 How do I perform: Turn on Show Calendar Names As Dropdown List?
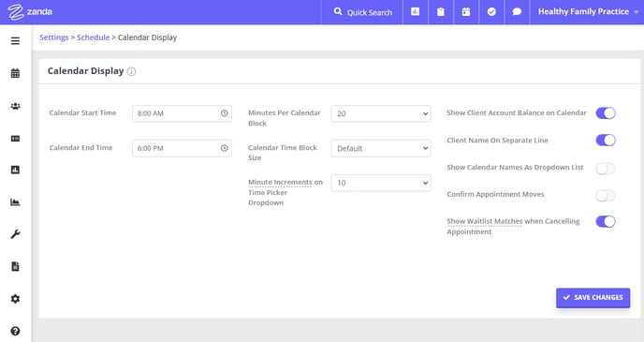point(606,169)
